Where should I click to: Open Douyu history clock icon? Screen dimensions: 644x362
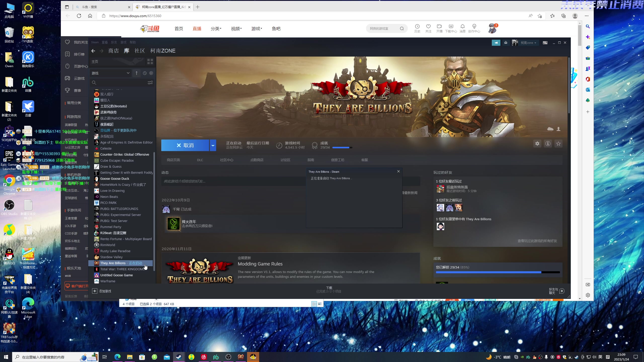[x=417, y=28]
